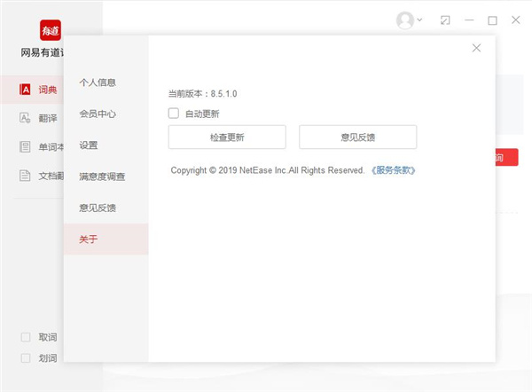Toggle the 取词 checkbox
The width and height of the screenshot is (532, 392).
(x=26, y=337)
